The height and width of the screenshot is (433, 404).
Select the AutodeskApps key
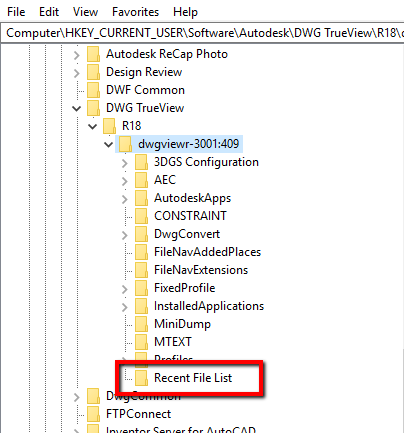(x=192, y=198)
